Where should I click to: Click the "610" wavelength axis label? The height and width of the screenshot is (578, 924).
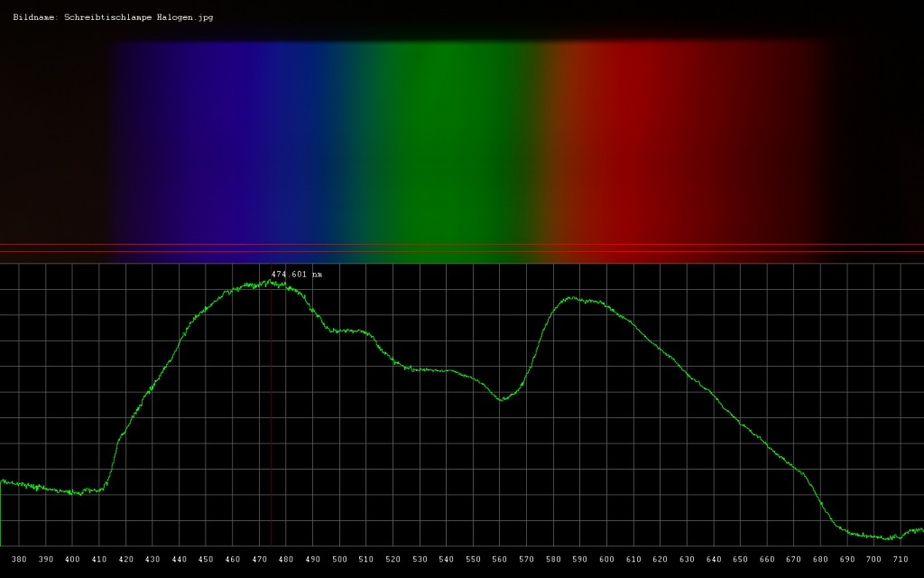pyautogui.click(x=633, y=559)
